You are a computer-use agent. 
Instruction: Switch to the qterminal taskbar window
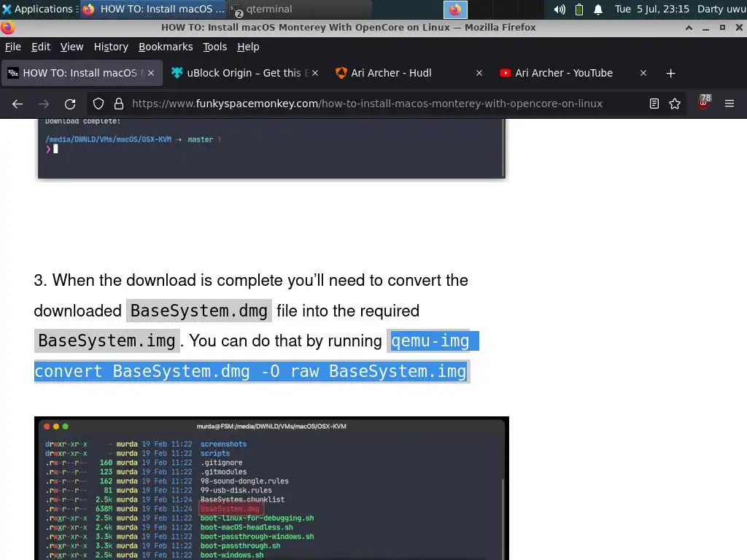(298, 9)
